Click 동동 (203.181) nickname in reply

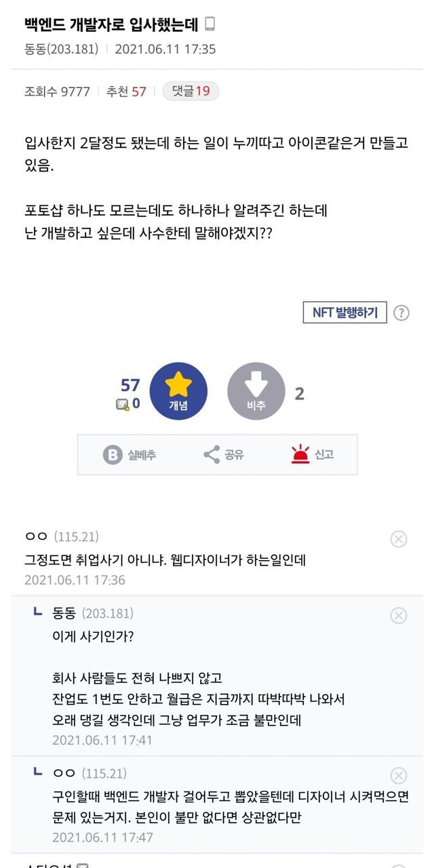[66, 614]
